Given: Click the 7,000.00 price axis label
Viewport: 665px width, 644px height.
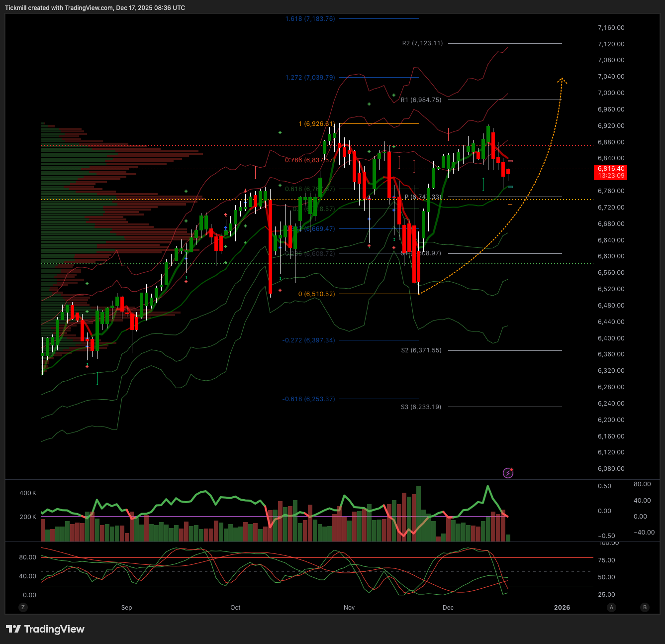Looking at the screenshot, I should tap(611, 93).
